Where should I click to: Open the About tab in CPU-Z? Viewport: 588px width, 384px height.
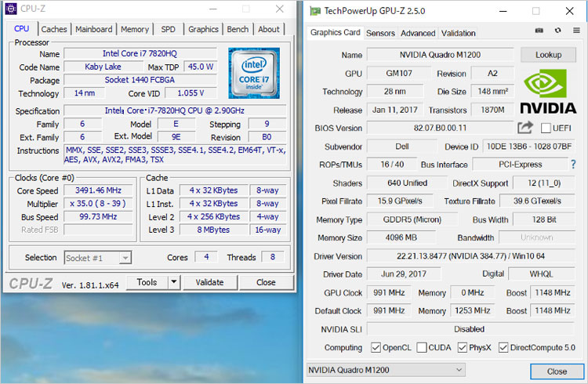[269, 29]
